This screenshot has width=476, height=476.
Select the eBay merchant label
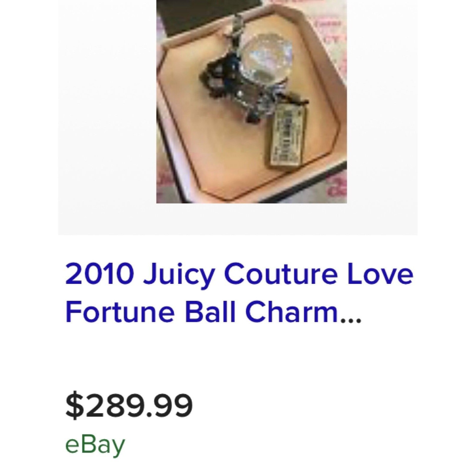(95, 445)
